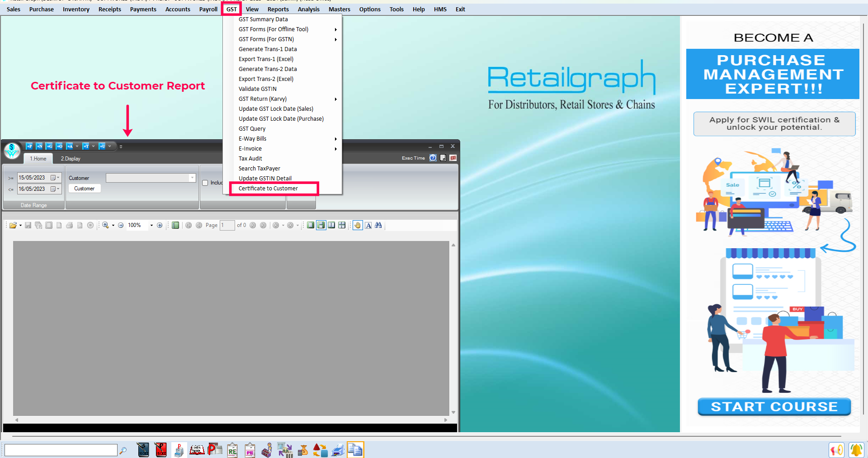
Task: Click the zoom in magnifier icon
Action: tap(105, 225)
